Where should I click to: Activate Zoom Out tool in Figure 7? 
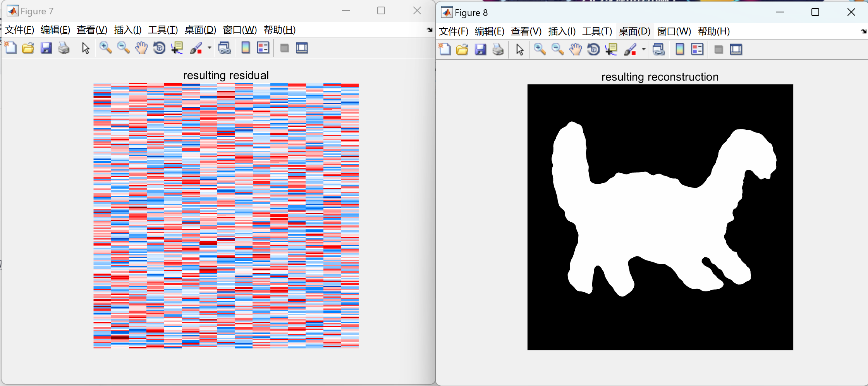click(123, 48)
